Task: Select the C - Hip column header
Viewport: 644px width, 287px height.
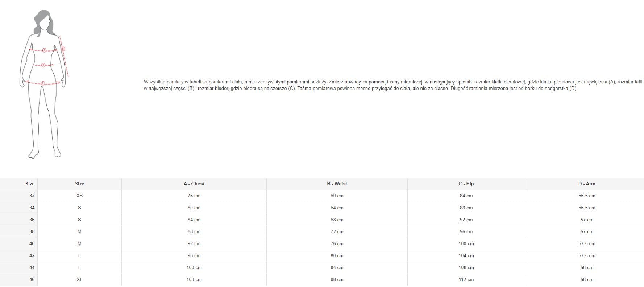Action: click(466, 184)
